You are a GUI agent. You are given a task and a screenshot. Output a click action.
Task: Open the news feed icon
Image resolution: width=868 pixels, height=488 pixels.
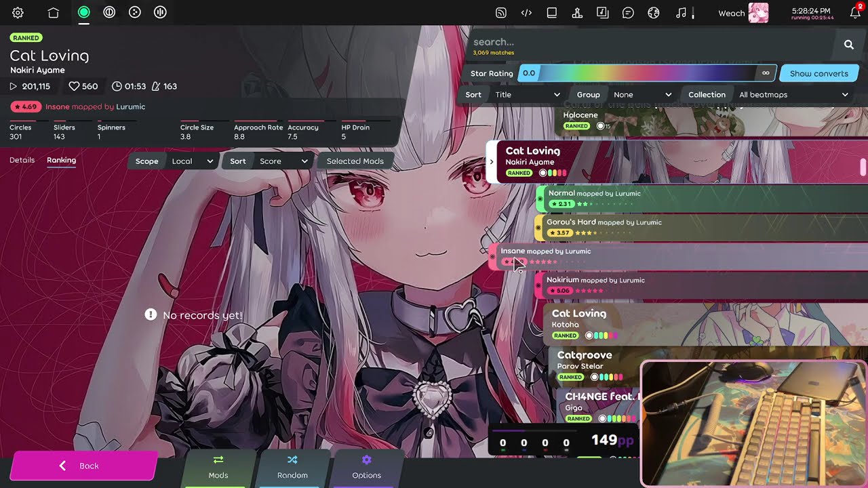coord(501,12)
